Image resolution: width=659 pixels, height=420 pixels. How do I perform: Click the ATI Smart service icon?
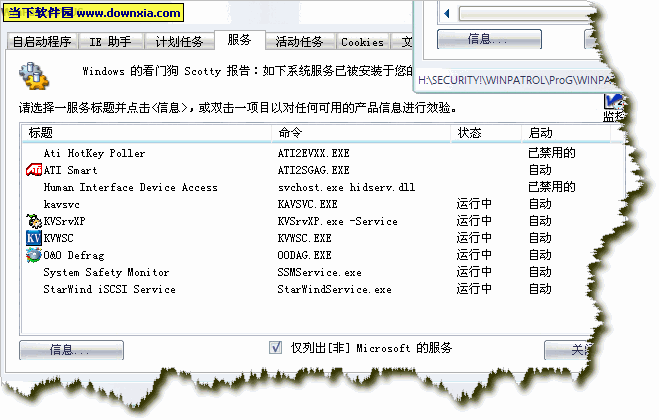coord(34,170)
